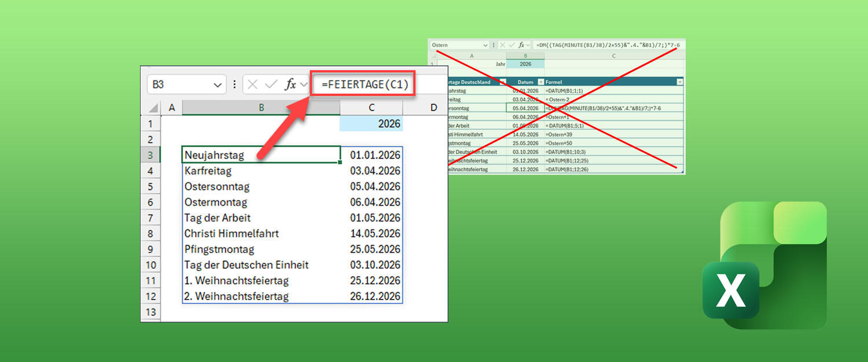Open the Ostern Name Box dropdown arrow
Screen dimensions: 868x362
click(x=486, y=45)
